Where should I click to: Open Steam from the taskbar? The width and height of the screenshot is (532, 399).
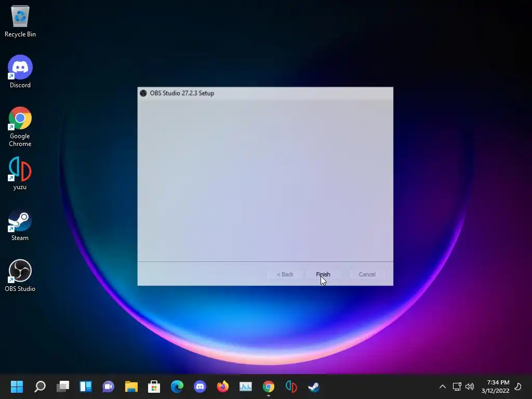point(314,387)
